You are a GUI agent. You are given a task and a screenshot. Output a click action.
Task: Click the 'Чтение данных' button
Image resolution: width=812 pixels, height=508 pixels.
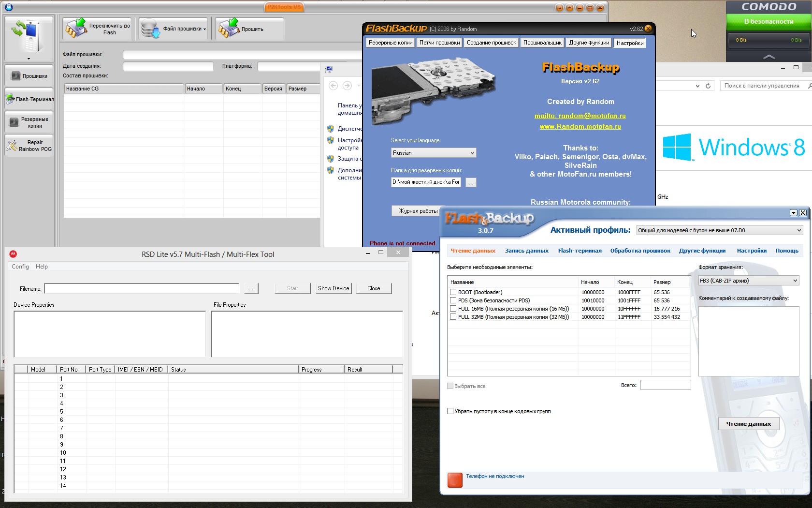[749, 424]
